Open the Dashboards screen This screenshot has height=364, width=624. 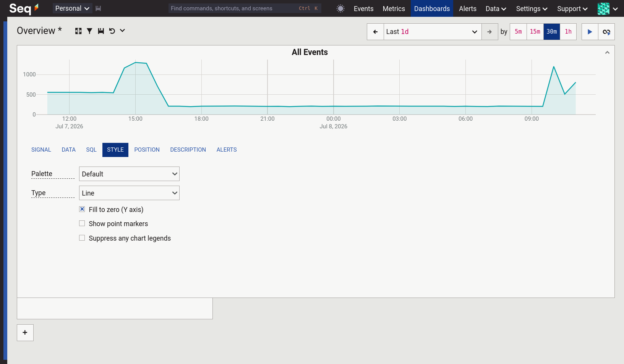point(432,8)
